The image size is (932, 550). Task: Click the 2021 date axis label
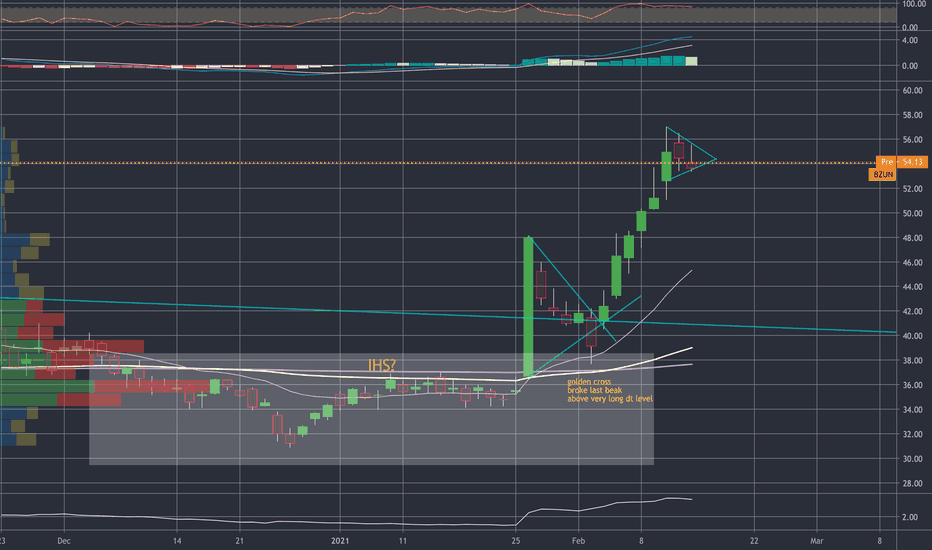pos(340,541)
